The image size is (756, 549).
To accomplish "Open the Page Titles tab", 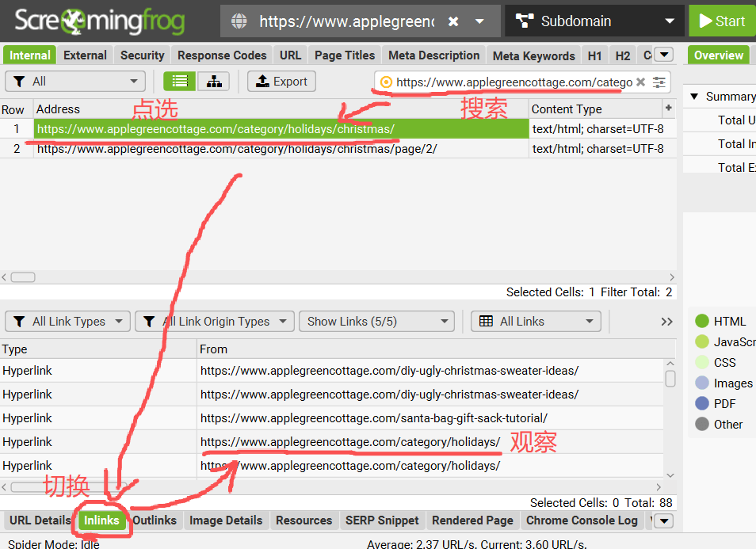I will click(345, 55).
